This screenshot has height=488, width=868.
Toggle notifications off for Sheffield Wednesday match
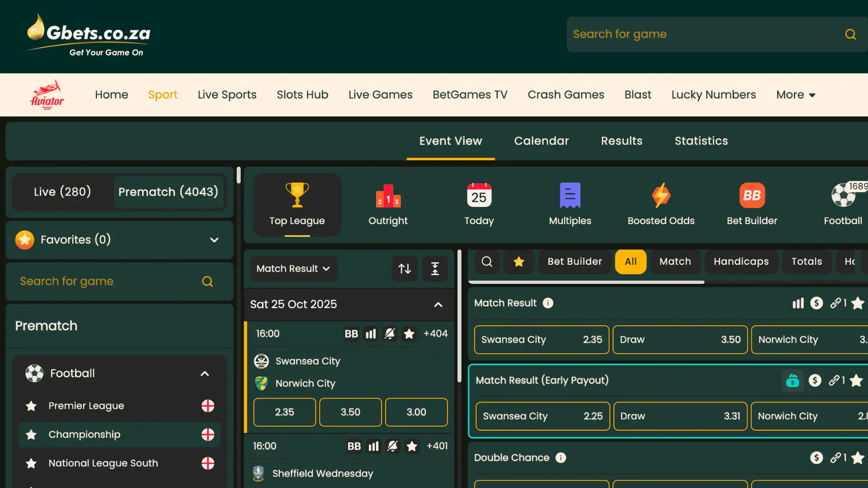pos(392,446)
